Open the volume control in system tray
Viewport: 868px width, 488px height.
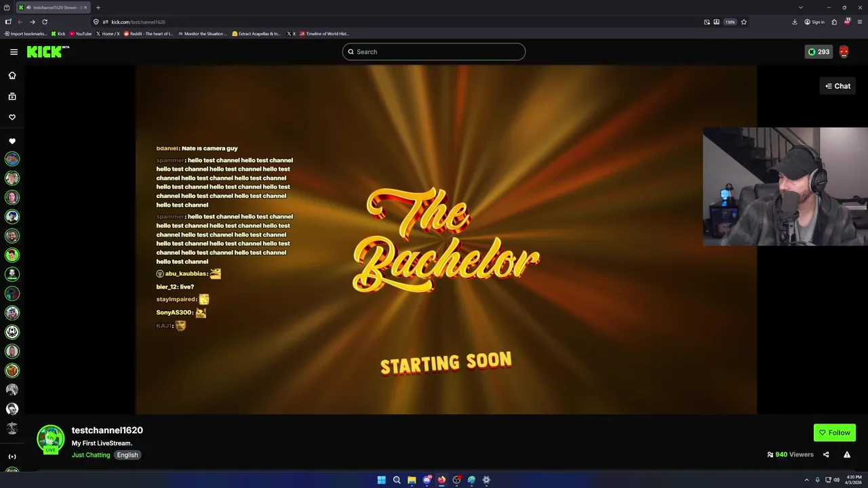coord(837,480)
